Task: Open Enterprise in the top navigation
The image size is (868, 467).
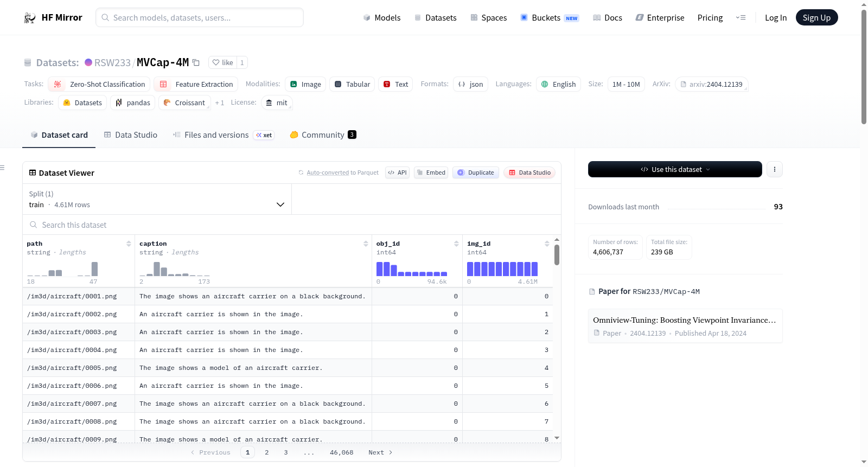Action: 660,18
